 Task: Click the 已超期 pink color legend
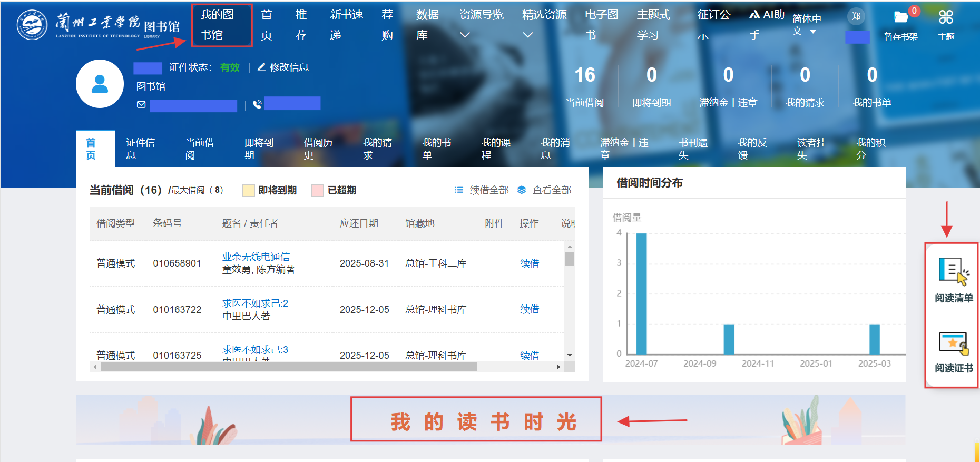(x=317, y=190)
